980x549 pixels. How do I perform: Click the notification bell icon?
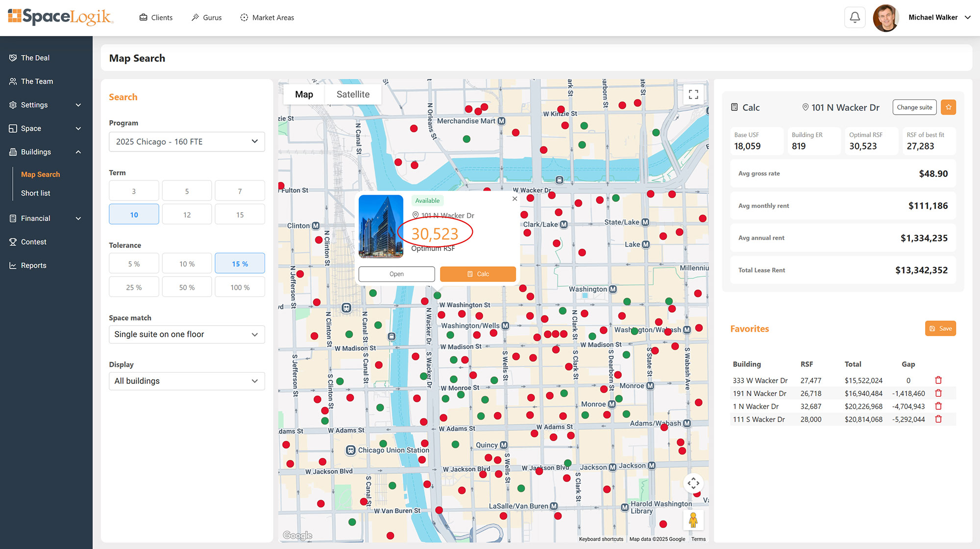pos(855,18)
